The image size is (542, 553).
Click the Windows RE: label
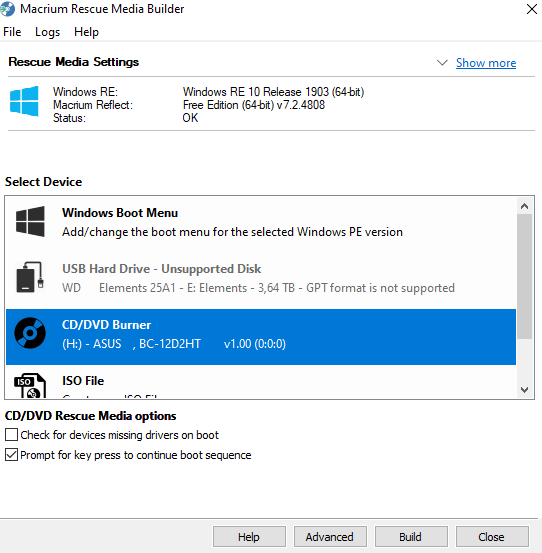(x=85, y=92)
